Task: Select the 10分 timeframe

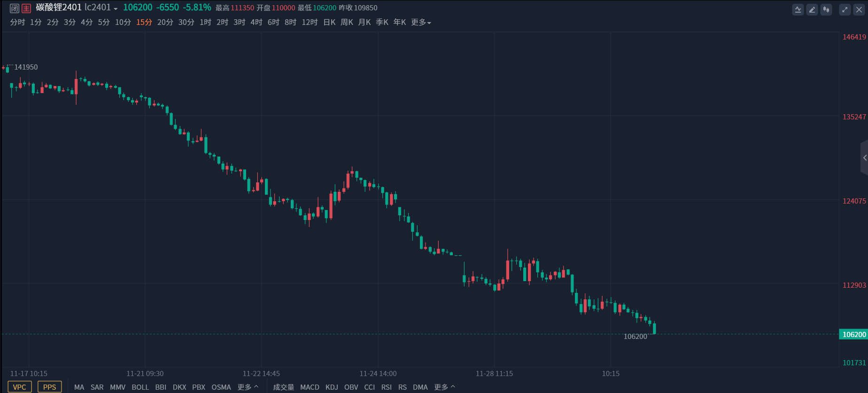Action: coord(123,22)
